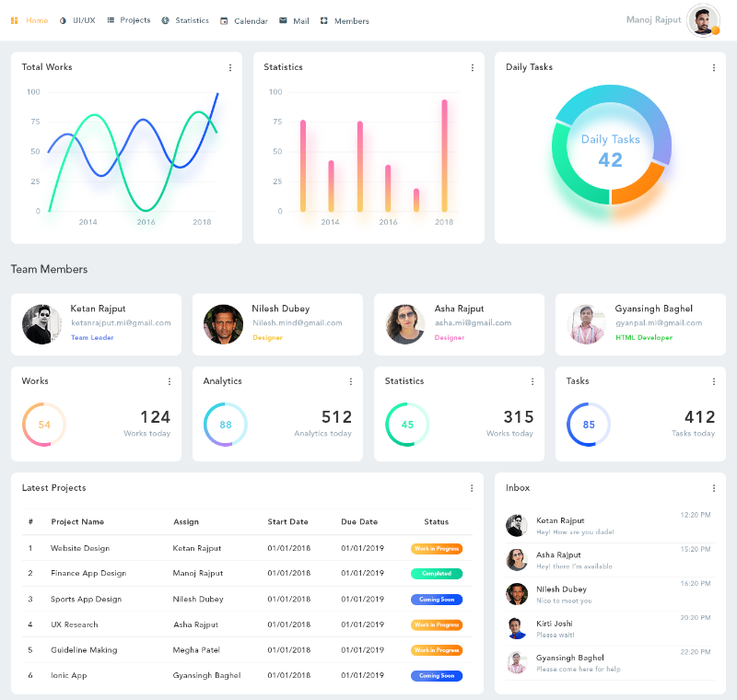The height and width of the screenshot is (700, 737).
Task: Click the Statistics globe icon
Action: pos(165,20)
